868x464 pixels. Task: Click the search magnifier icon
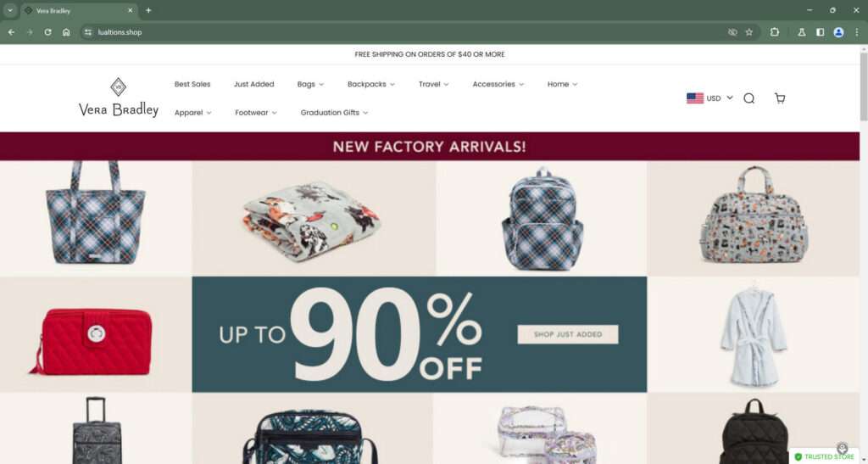[749, 98]
